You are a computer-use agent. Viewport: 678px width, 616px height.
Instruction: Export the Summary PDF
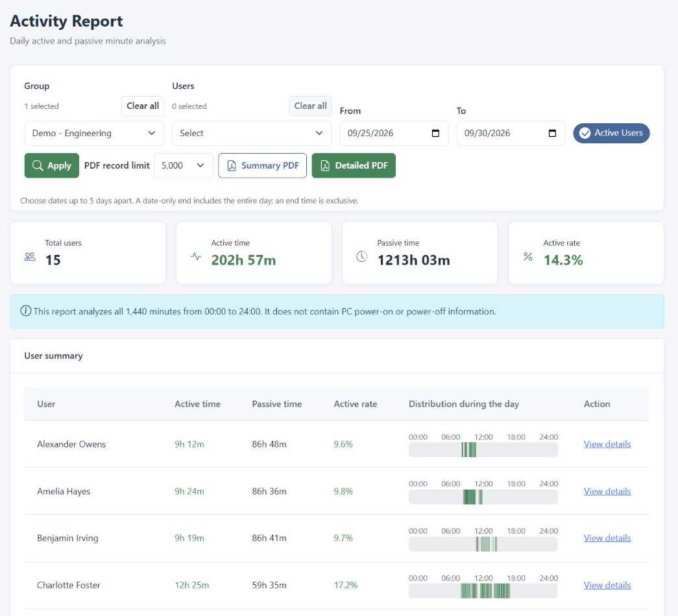[263, 165]
